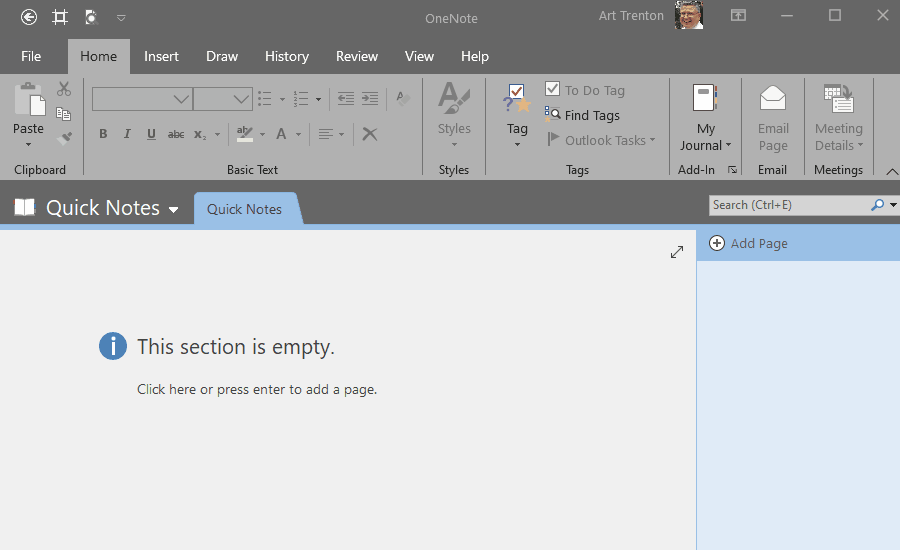
Task: Expand the Quick Notes notebook dropdown
Action: point(173,210)
